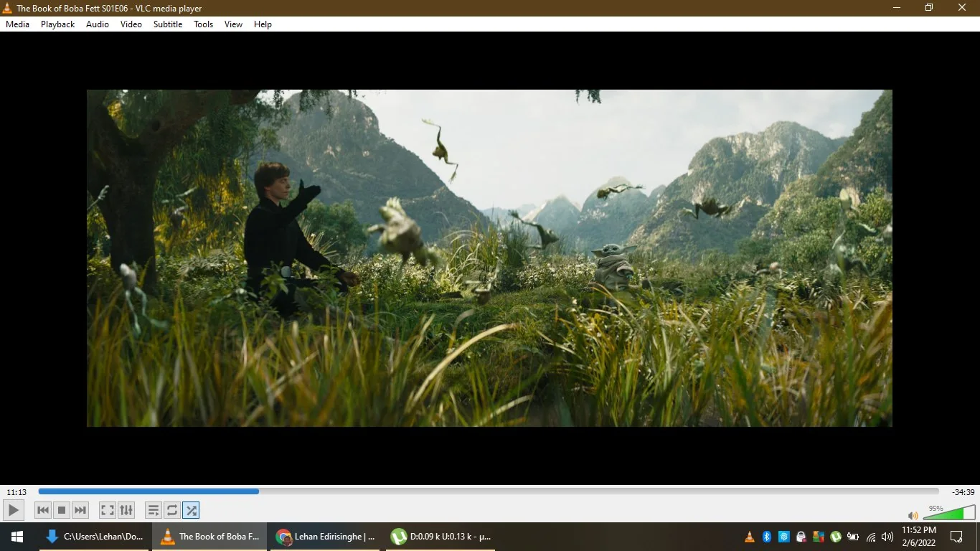Open the Media menu
This screenshot has width=980, height=551.
pyautogui.click(x=18, y=24)
